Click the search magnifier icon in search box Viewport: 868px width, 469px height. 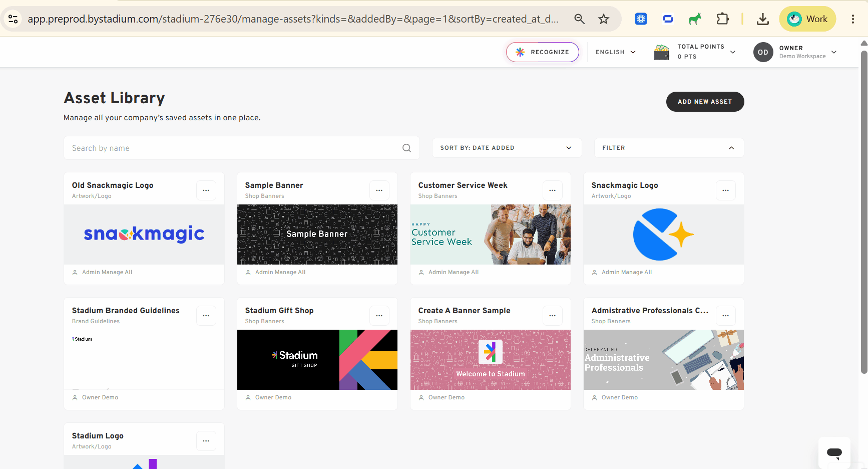point(406,148)
